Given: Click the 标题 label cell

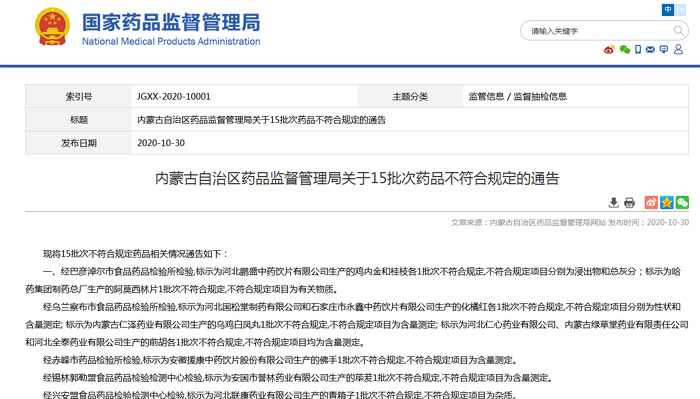Looking at the screenshot, I should coord(79,120).
